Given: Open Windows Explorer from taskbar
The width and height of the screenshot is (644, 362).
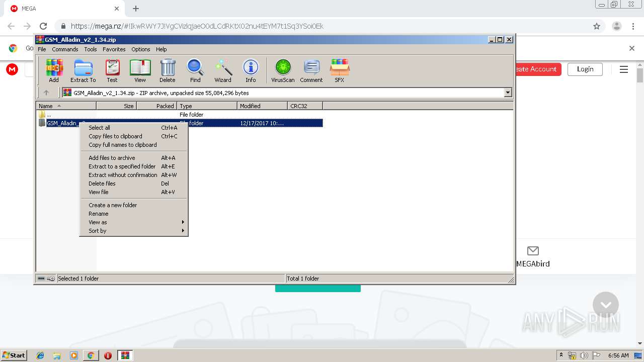Looking at the screenshot, I should coord(57,355).
